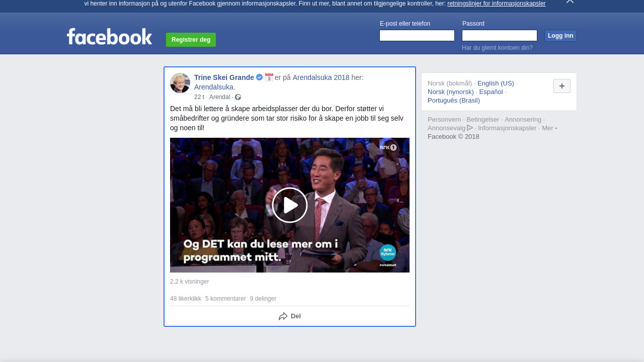Open 'Har du glemt kontoen din?' link
644x362 pixels.
click(x=497, y=48)
